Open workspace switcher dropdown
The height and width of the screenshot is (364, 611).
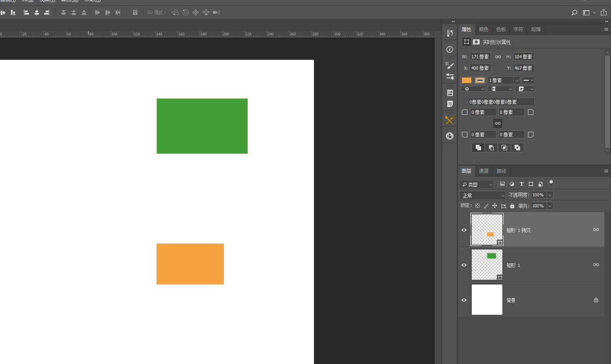[589, 13]
